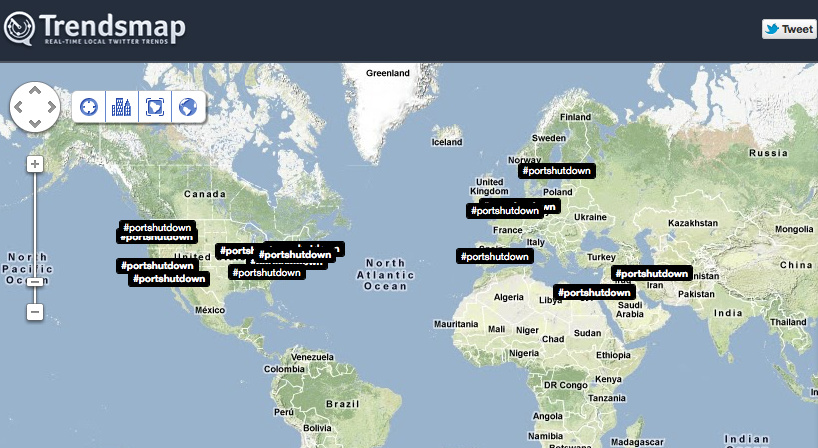Select #portshutdown tag near Libya
This screenshot has width=818, height=448.
tap(594, 293)
